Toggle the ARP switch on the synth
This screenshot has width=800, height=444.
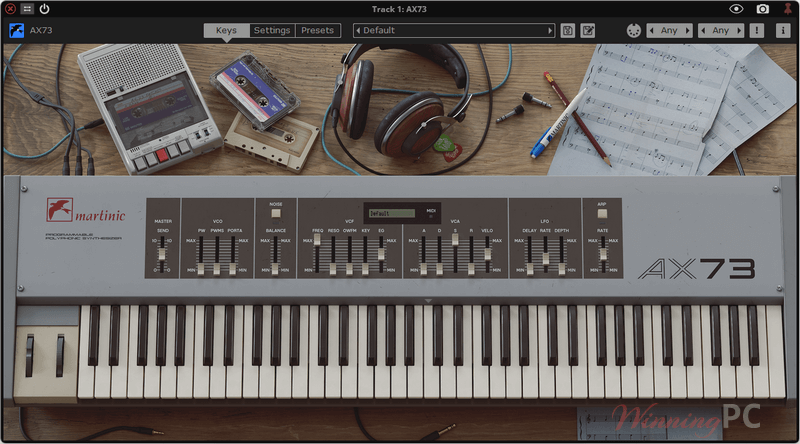[x=602, y=213]
